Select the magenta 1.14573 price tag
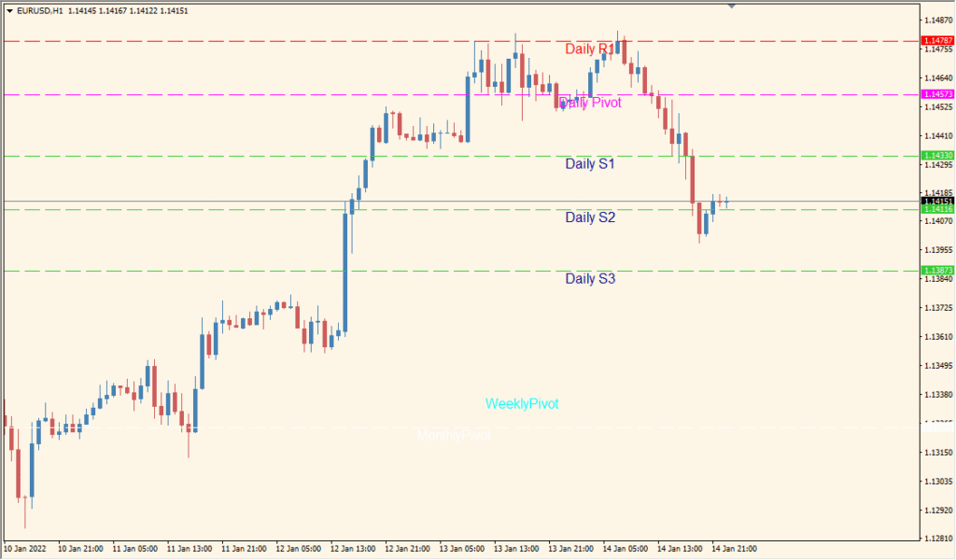 (x=937, y=94)
